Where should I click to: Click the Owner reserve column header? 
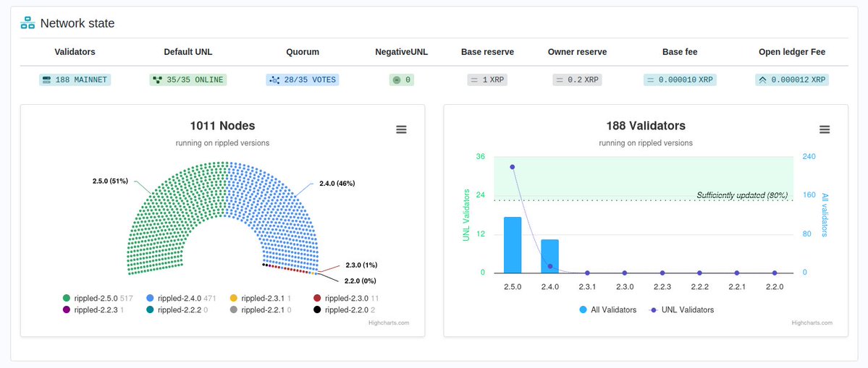click(x=578, y=52)
